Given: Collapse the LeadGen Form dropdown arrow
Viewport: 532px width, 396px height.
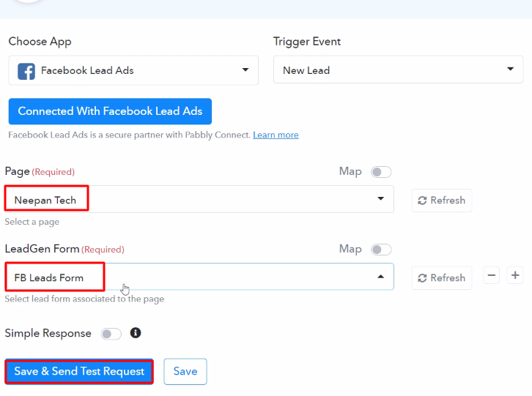Looking at the screenshot, I should pyautogui.click(x=380, y=277).
